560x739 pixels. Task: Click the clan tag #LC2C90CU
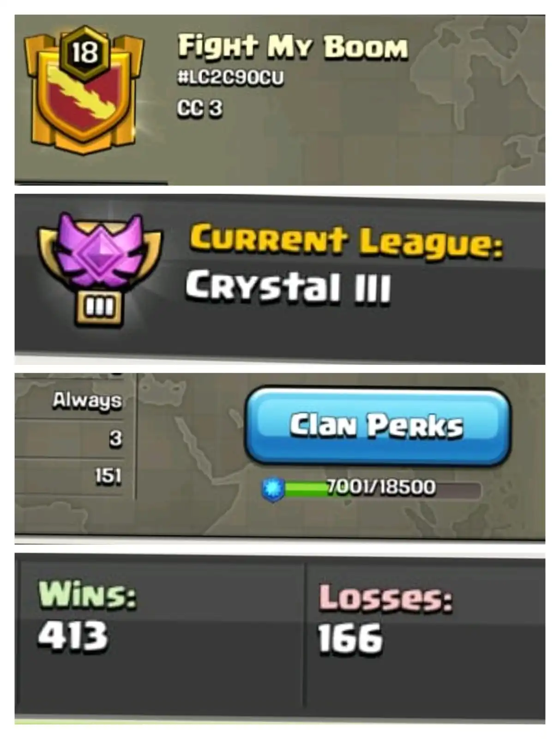(x=230, y=78)
